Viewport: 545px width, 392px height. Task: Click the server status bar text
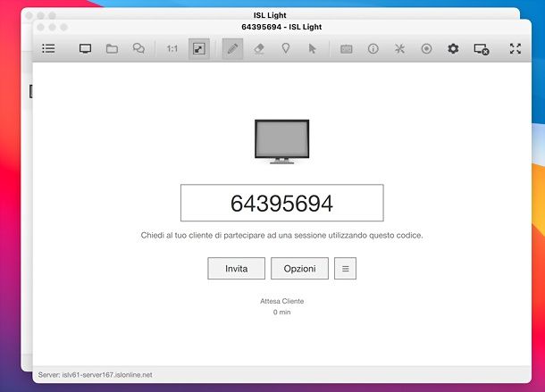pos(96,375)
